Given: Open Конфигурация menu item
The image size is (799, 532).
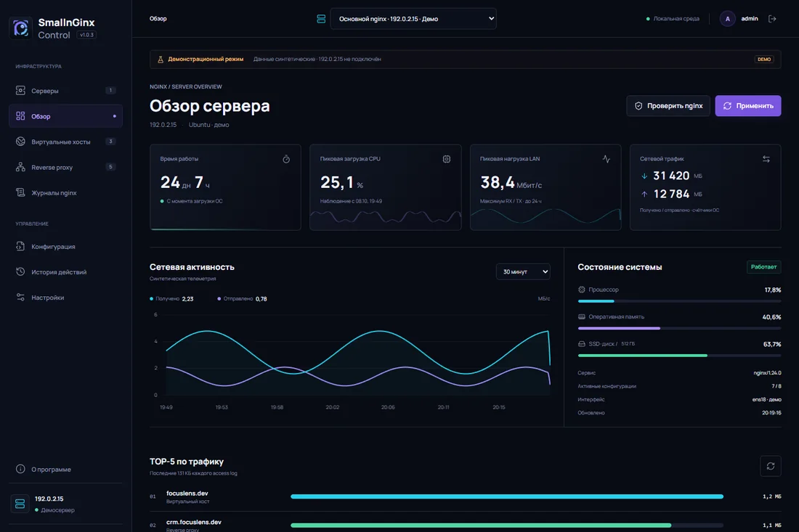Looking at the screenshot, I should coord(65,246).
